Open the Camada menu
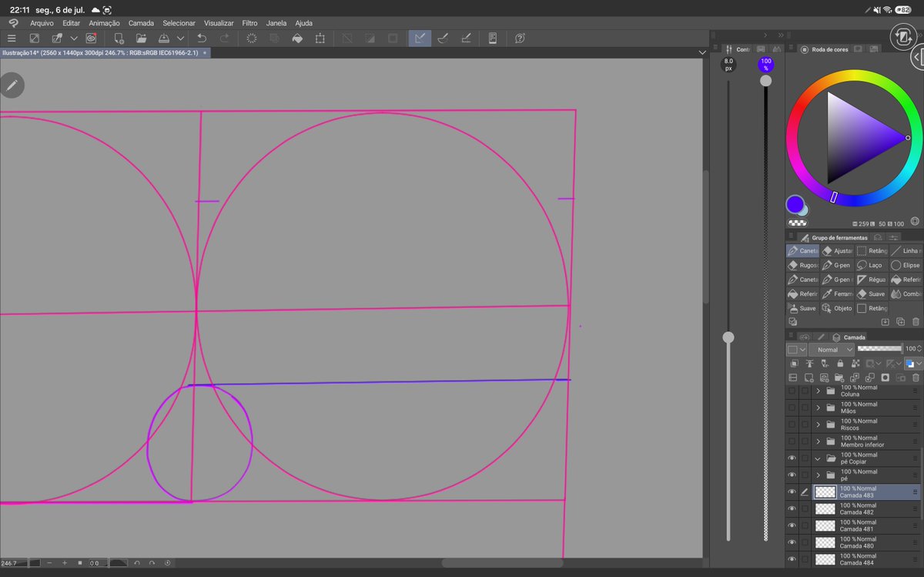The height and width of the screenshot is (577, 924). pyautogui.click(x=141, y=23)
